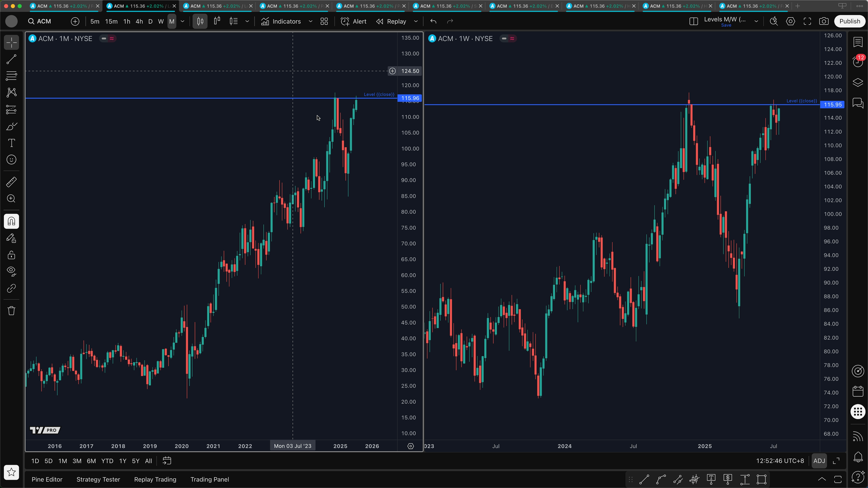Set date range to All
868x488 pixels.
[x=148, y=461]
